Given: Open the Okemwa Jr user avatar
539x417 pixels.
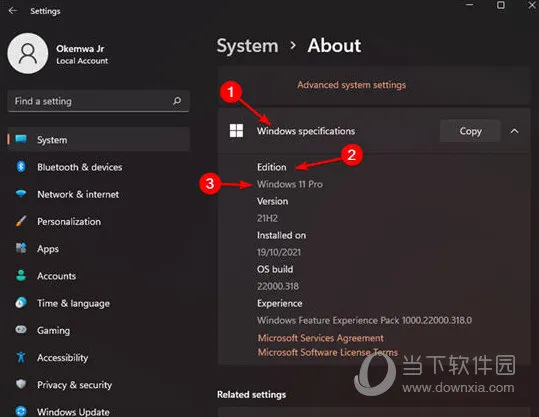Looking at the screenshot, I should 28,53.
